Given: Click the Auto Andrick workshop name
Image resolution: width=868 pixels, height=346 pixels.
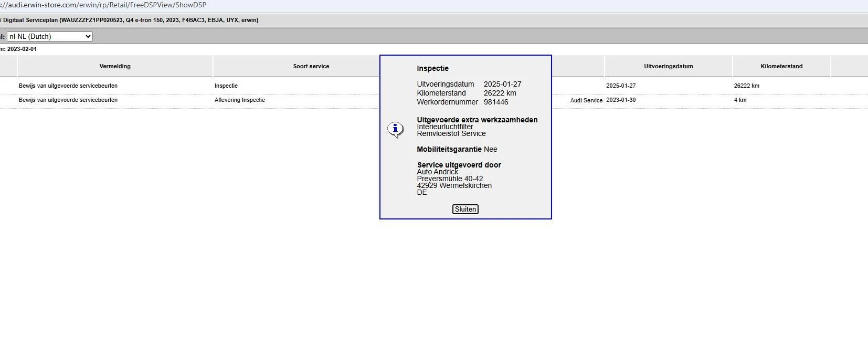Looking at the screenshot, I should click(x=438, y=172).
